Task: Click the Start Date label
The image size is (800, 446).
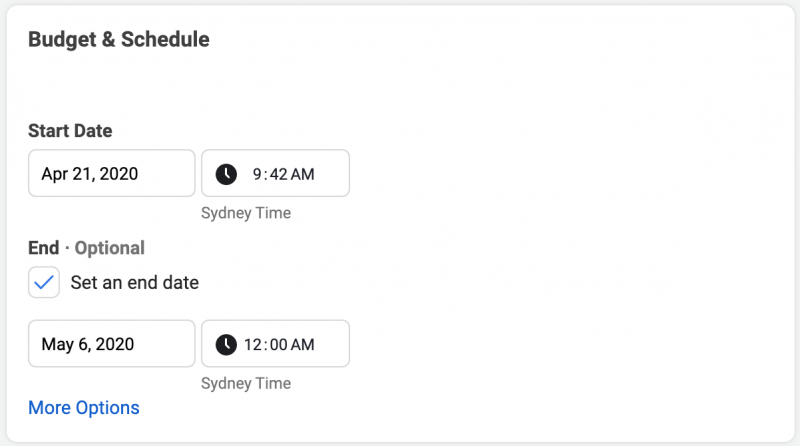Action: tap(70, 131)
